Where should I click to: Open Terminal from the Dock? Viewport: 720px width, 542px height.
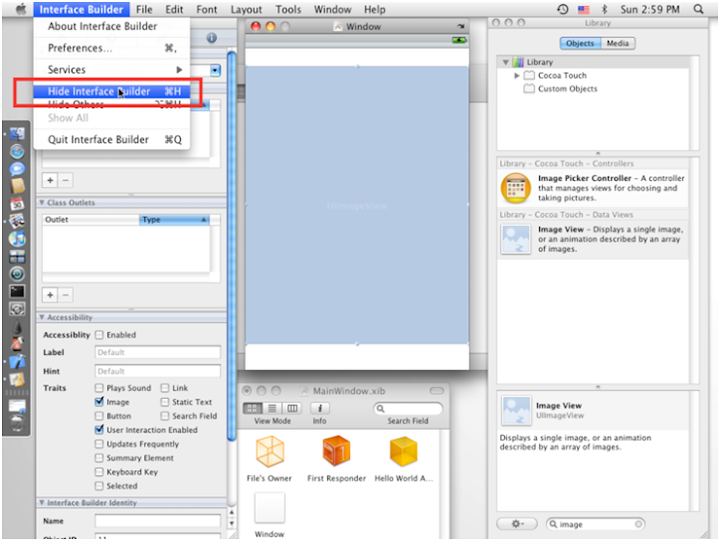17,291
